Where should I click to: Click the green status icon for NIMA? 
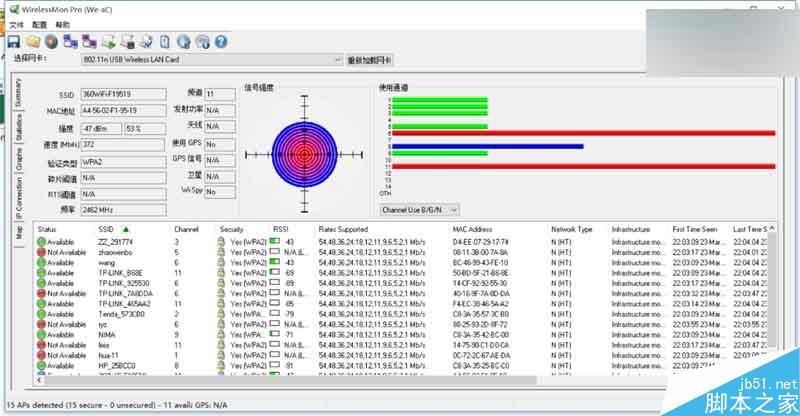[x=41, y=335]
